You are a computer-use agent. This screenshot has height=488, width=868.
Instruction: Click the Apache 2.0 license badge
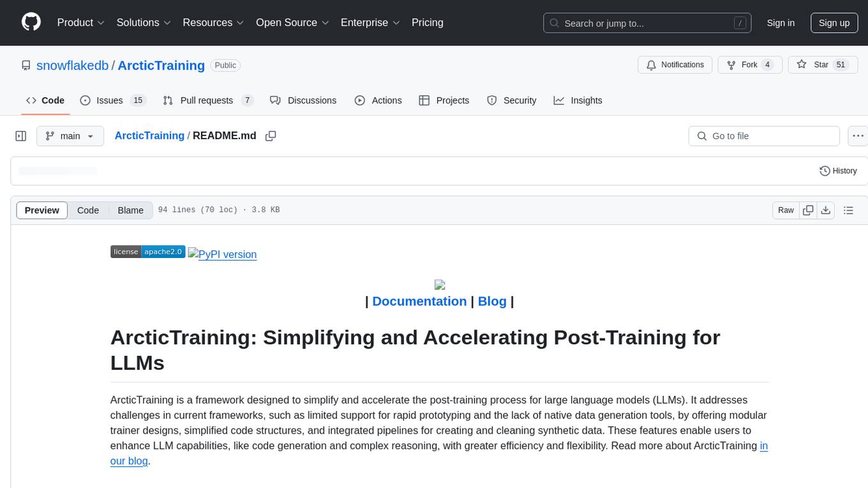(x=148, y=252)
